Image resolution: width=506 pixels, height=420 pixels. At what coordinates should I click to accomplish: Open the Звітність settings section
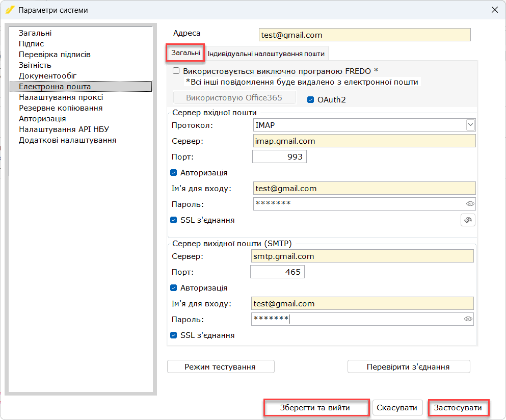click(x=35, y=65)
